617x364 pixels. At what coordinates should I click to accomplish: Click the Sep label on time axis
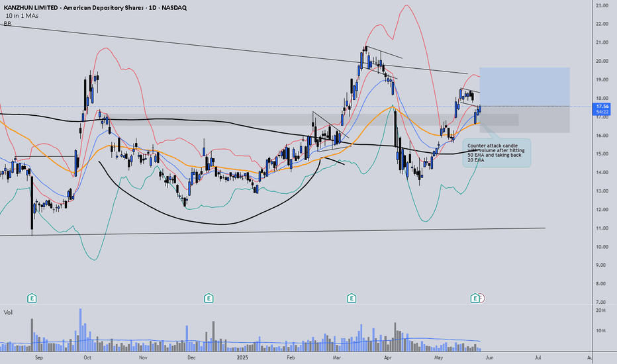38,357
